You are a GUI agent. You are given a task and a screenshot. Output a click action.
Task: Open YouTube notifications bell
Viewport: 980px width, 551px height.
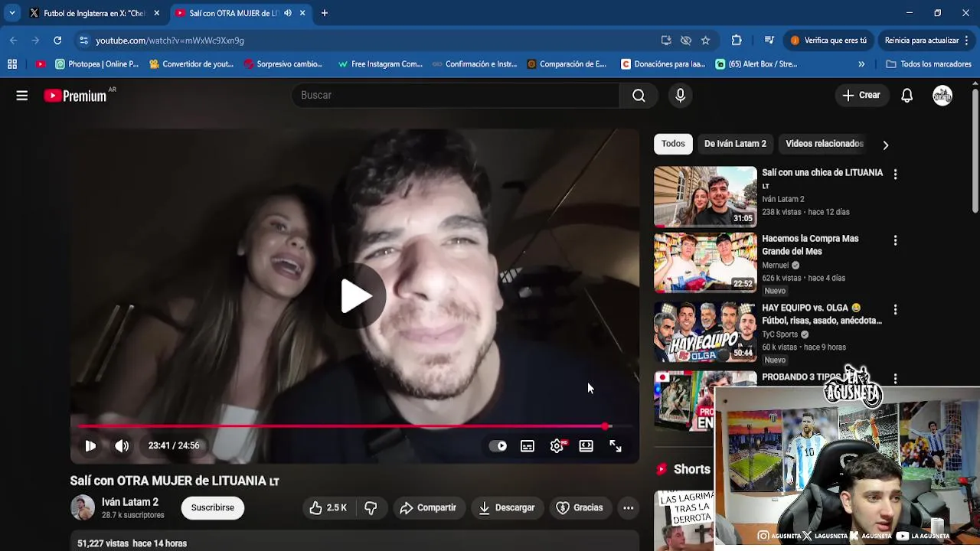[906, 96]
